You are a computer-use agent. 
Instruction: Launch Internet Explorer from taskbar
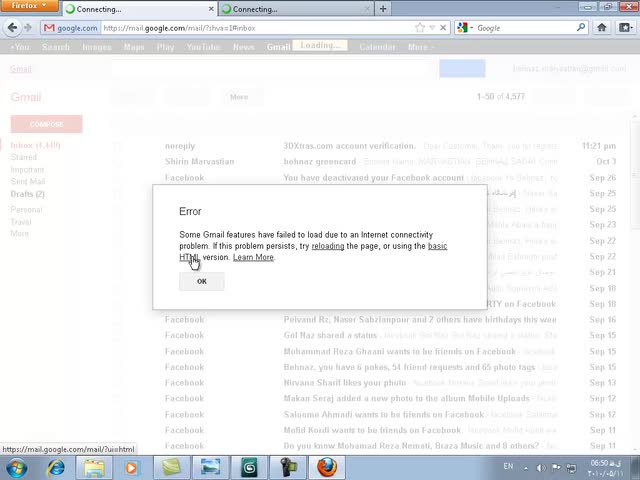click(x=56, y=467)
